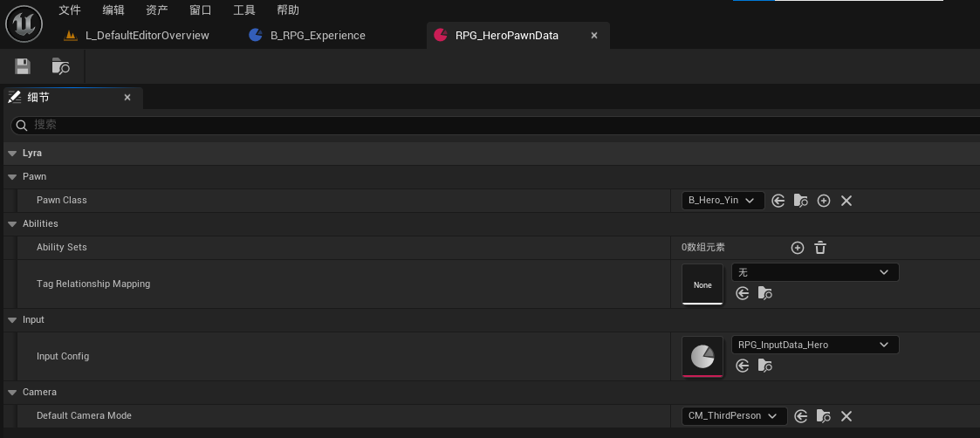Open the 编辑 menu
Viewport: 980px width, 438px height.
pos(113,10)
